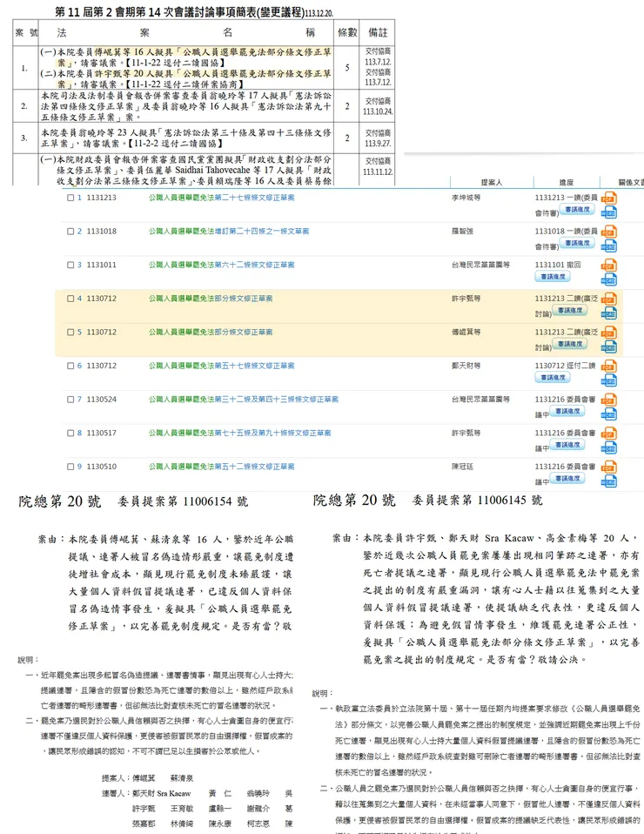View 審議進度 for row 3 (撤回)

pos(553,277)
